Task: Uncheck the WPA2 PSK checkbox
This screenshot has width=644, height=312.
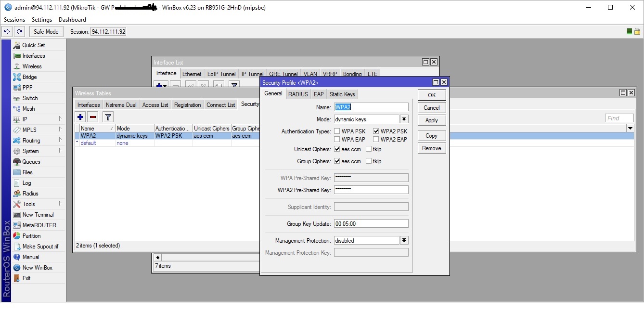Action: click(376, 131)
